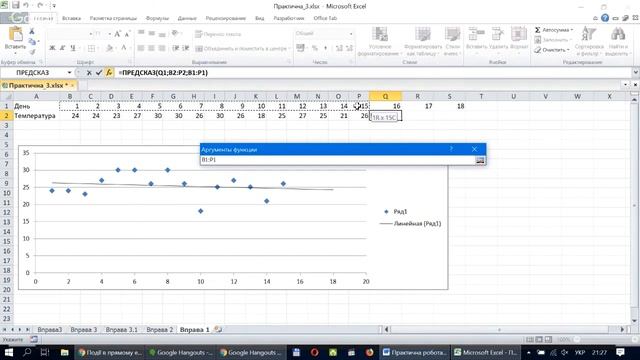Switch to sheet tab Вправа 3.1
The width and height of the screenshot is (640, 360).
point(122,329)
